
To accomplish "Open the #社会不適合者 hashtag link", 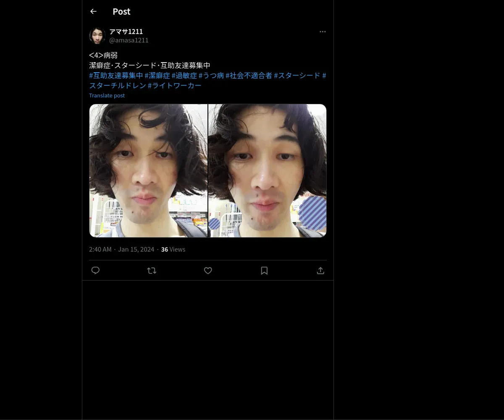I will (249, 76).
